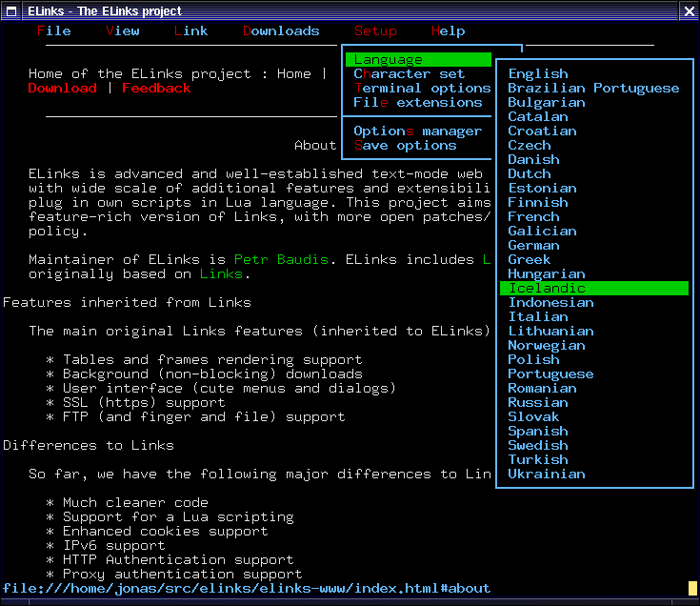Viewport: 700px width, 606px height.
Task: Pick Norwegian language
Action: point(594,345)
